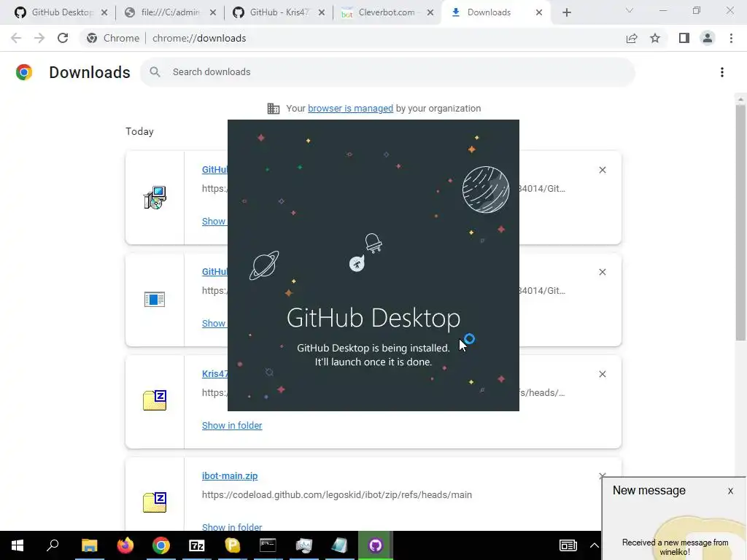Viewport: 747px width, 560px height.
Task: Click the Kris47 zip archive icon
Action: 155,400
